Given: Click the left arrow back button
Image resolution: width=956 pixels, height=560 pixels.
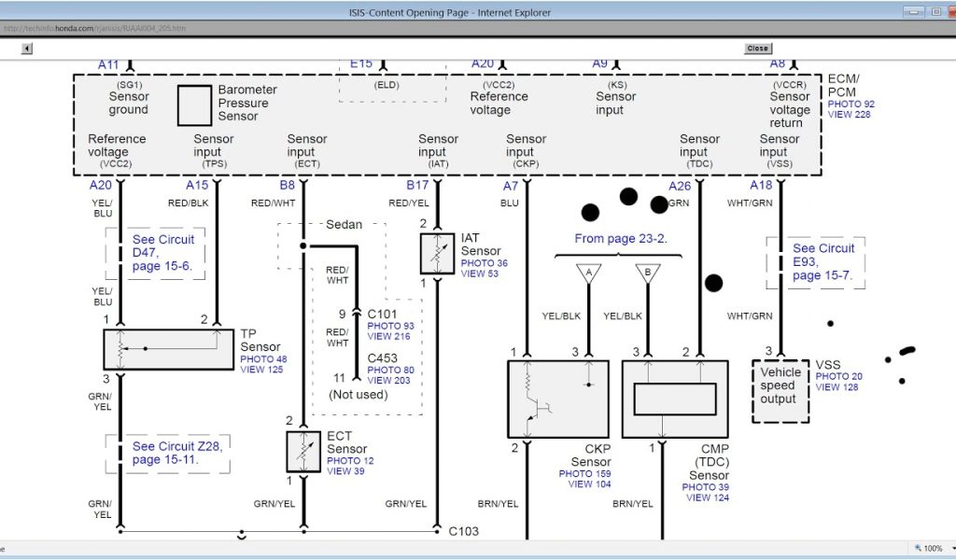Looking at the screenshot, I should [27, 49].
